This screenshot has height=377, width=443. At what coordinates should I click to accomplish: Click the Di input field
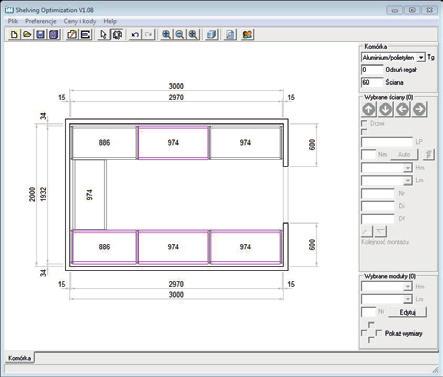pyautogui.click(x=378, y=206)
